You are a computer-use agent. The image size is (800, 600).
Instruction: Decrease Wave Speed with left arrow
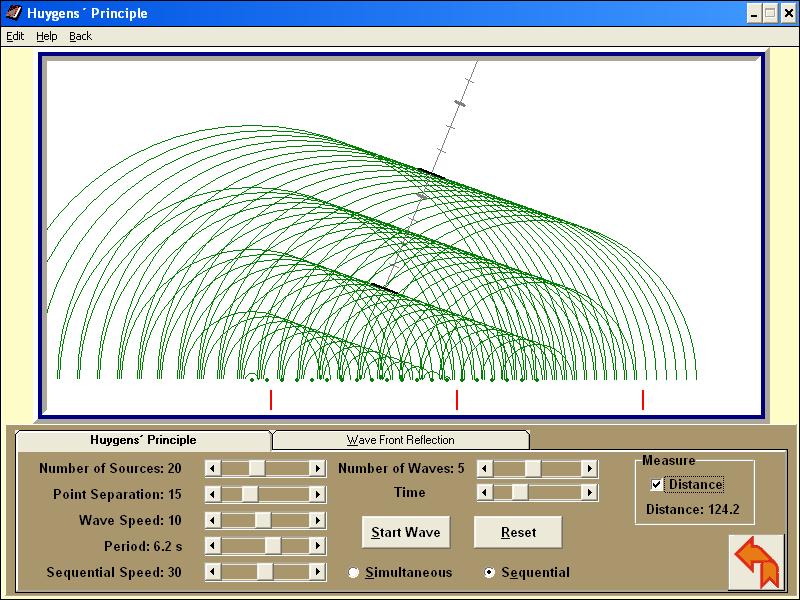tap(213, 520)
